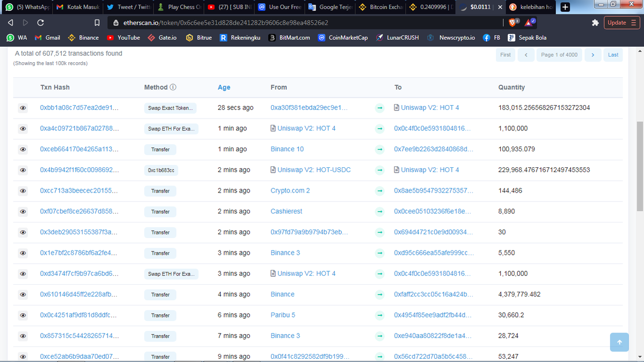
Task: Switch to WhatsApp tab
Action: tap(27, 8)
